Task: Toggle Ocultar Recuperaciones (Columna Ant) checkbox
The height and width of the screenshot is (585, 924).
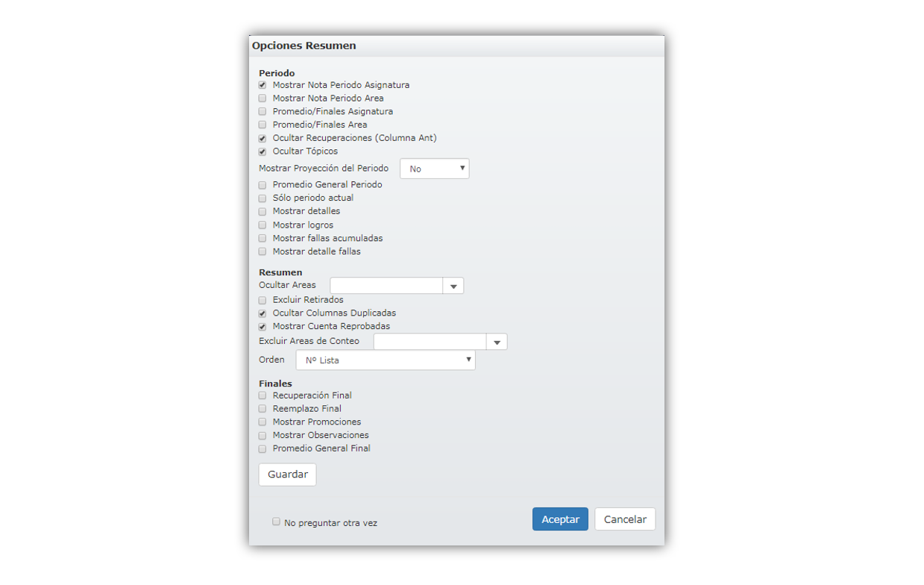Action: [263, 139]
